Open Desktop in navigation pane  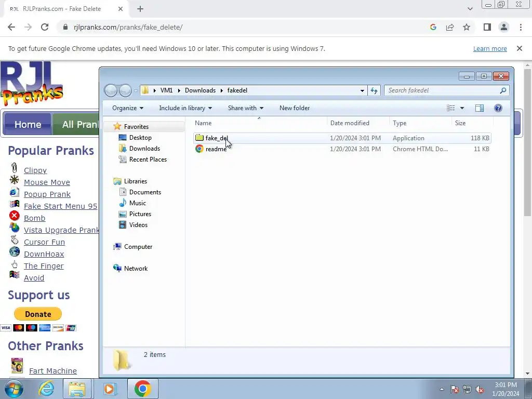tap(140, 137)
